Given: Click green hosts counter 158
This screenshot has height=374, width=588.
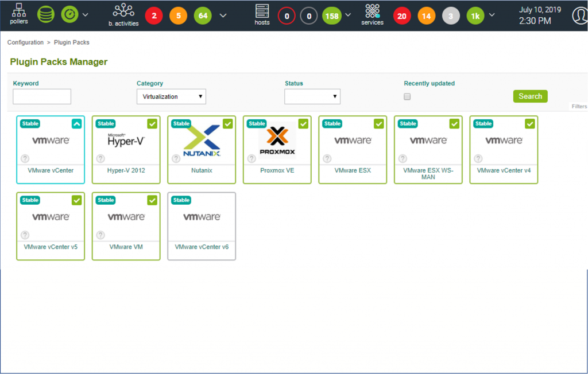Looking at the screenshot, I should [332, 16].
